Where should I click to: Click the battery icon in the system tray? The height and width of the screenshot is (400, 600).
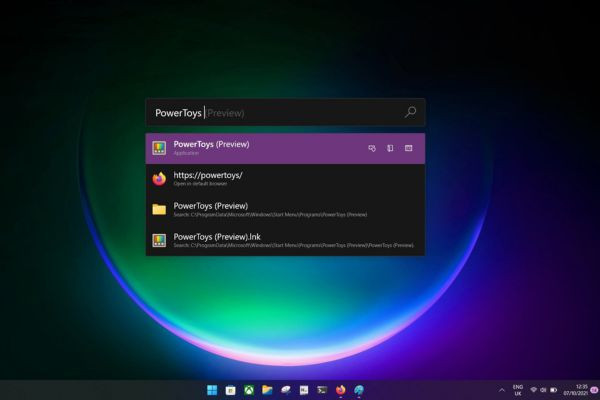point(553,390)
